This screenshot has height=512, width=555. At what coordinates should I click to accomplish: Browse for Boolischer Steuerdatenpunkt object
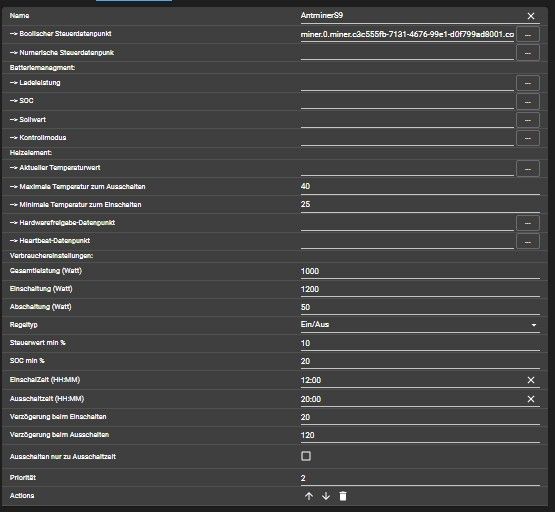[x=528, y=35]
